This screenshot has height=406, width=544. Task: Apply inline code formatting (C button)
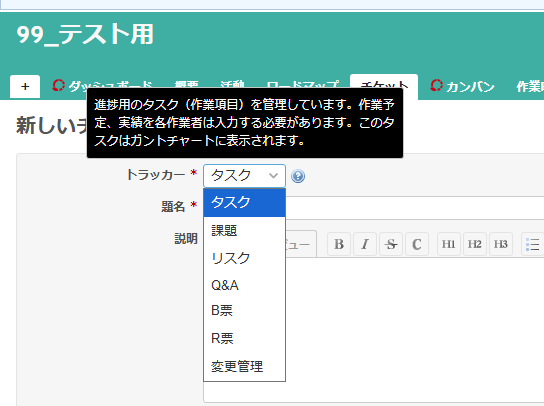pyautogui.click(x=417, y=244)
